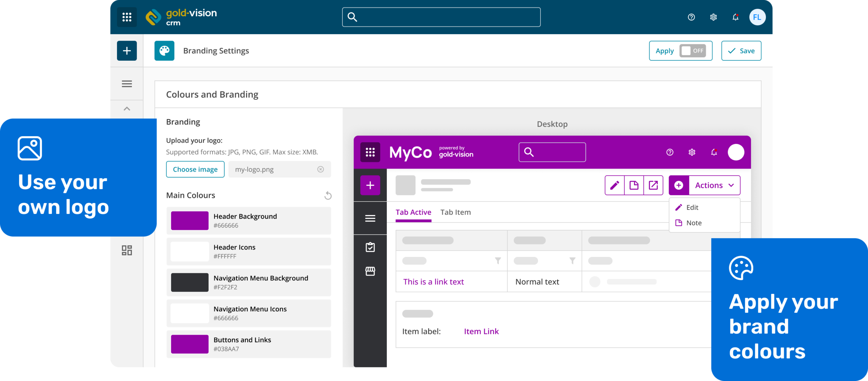Switch to the Tab Item tab

pyautogui.click(x=456, y=212)
